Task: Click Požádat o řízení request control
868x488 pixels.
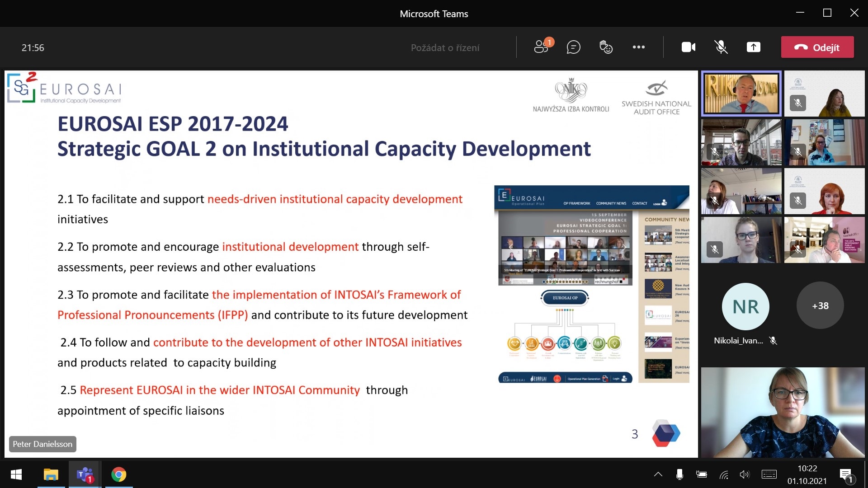Action: [x=445, y=47]
